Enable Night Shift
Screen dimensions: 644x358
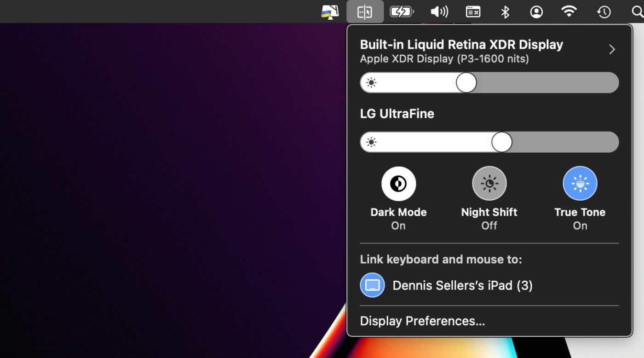(x=489, y=184)
